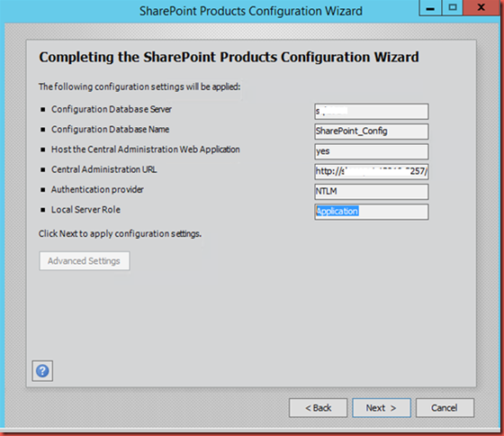Screen dimensions: 504x436
Task: Open Advanced Settings
Action: tap(85, 261)
